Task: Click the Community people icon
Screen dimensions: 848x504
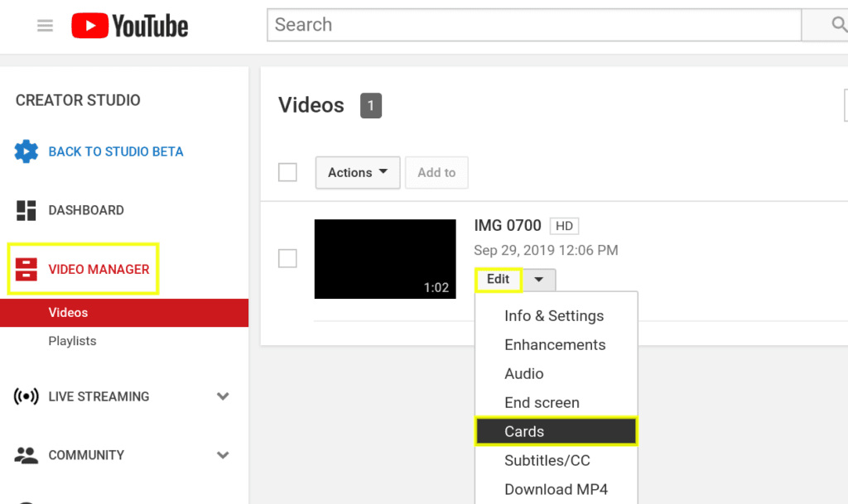Action: click(25, 454)
